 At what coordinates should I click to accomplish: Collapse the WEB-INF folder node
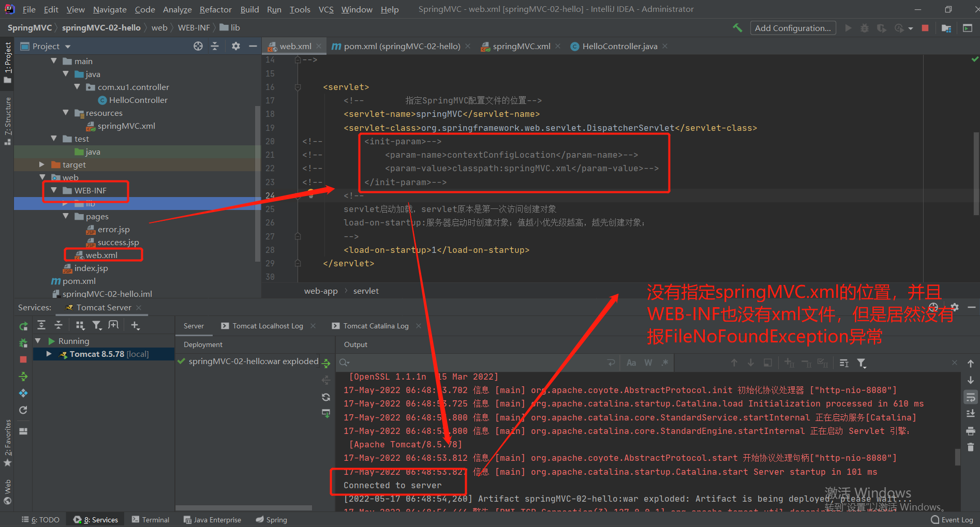tap(54, 190)
